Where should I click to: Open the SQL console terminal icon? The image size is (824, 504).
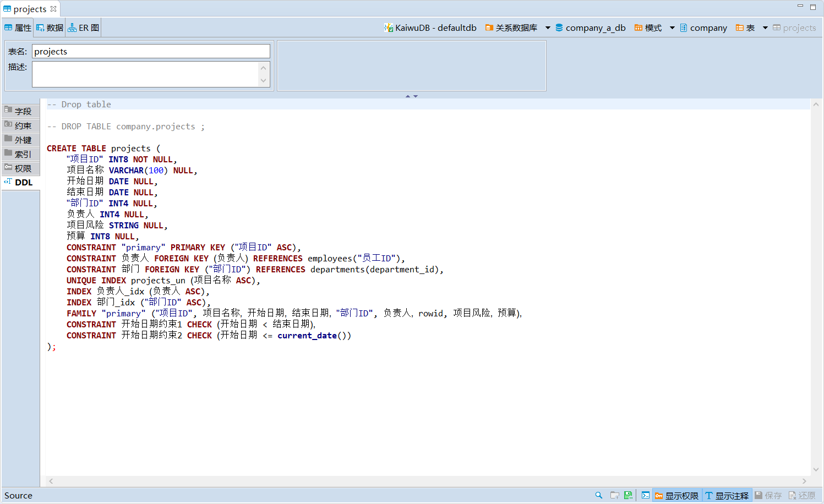(x=645, y=495)
